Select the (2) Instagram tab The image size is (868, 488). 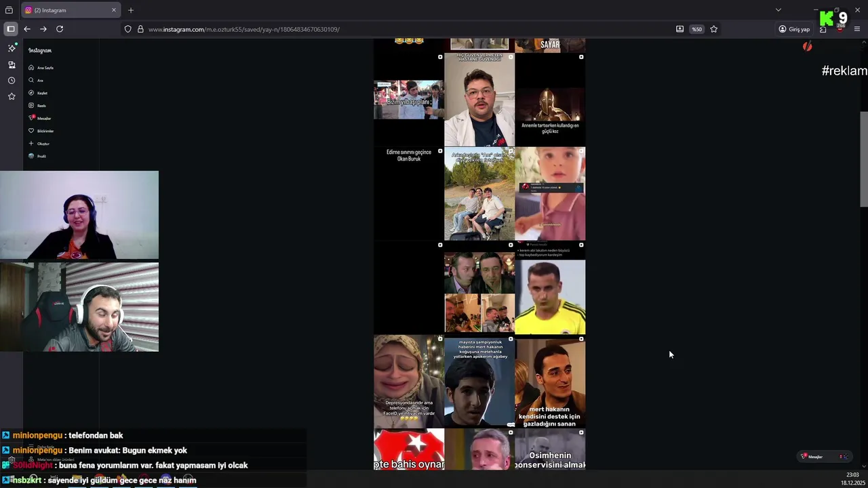point(71,10)
